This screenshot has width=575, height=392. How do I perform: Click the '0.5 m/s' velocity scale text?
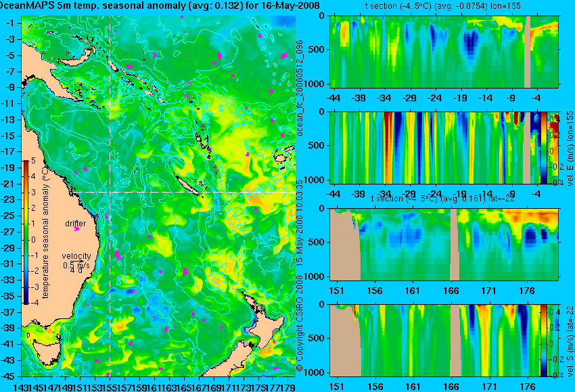[x=76, y=265]
